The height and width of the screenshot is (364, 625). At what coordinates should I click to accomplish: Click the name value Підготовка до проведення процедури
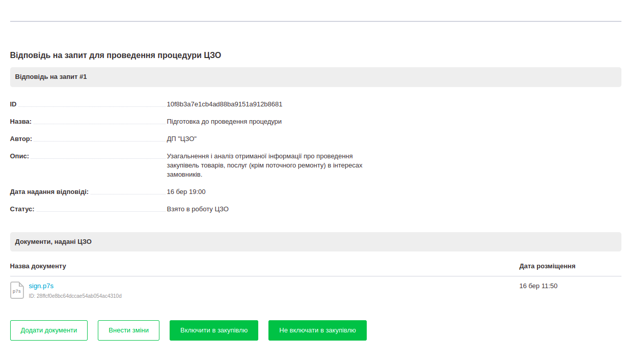point(224,122)
